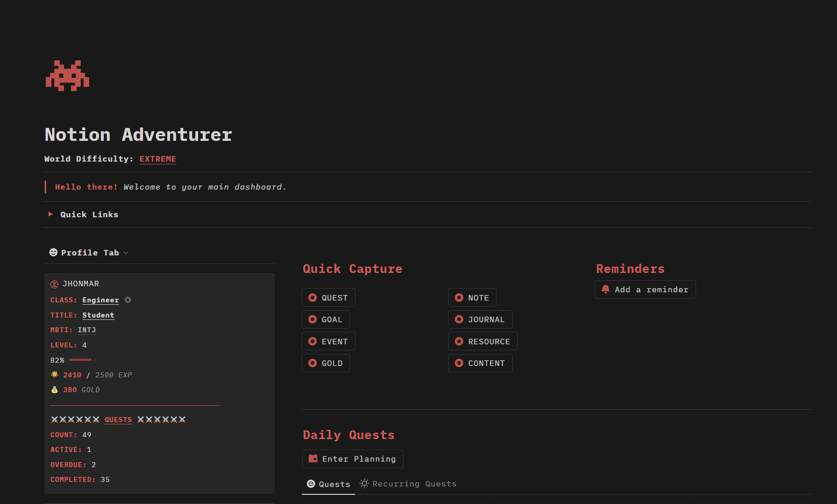Open the QUESTS link in profile card
This screenshot has height=504, width=837.
click(x=118, y=420)
